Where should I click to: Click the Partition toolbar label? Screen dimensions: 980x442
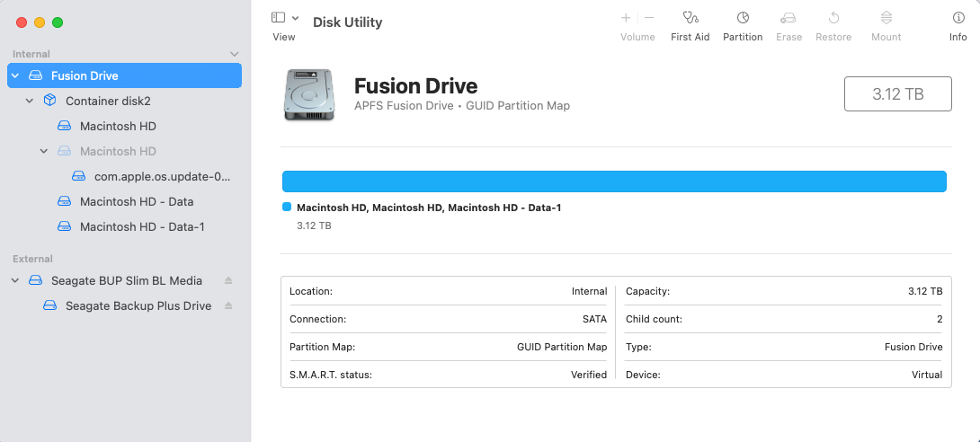click(743, 37)
